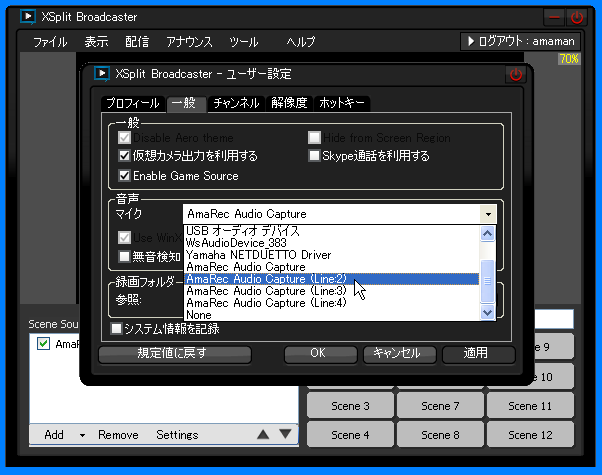Select USB オーディオ デバイス from list
Screen dimensions: 602x475
[332, 231]
